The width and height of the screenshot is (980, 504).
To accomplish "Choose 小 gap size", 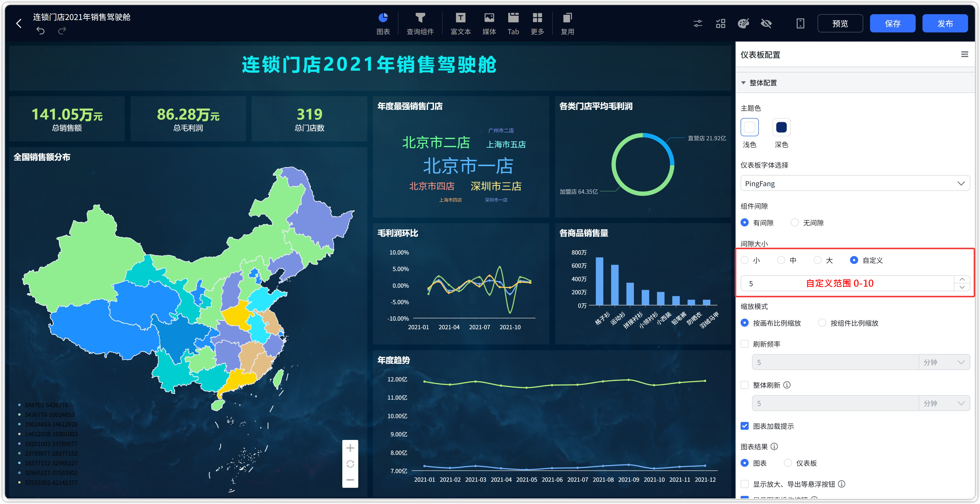I will click(745, 260).
